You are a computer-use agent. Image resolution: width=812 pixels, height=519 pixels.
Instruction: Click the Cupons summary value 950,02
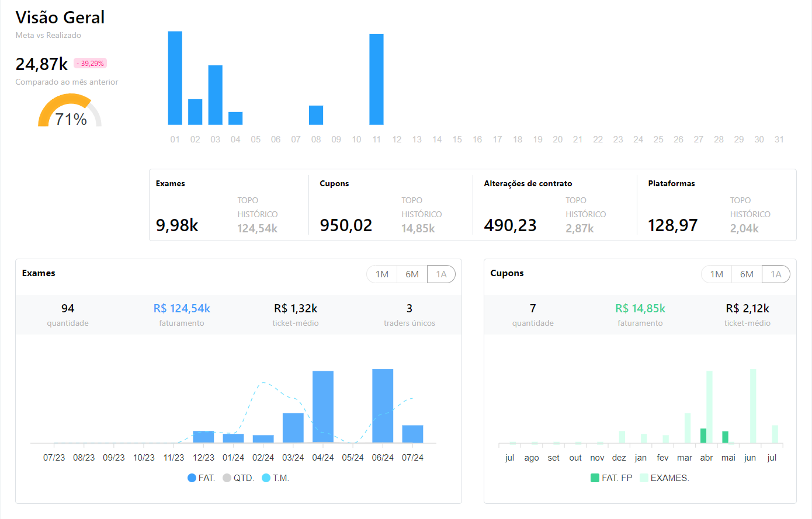click(x=346, y=225)
